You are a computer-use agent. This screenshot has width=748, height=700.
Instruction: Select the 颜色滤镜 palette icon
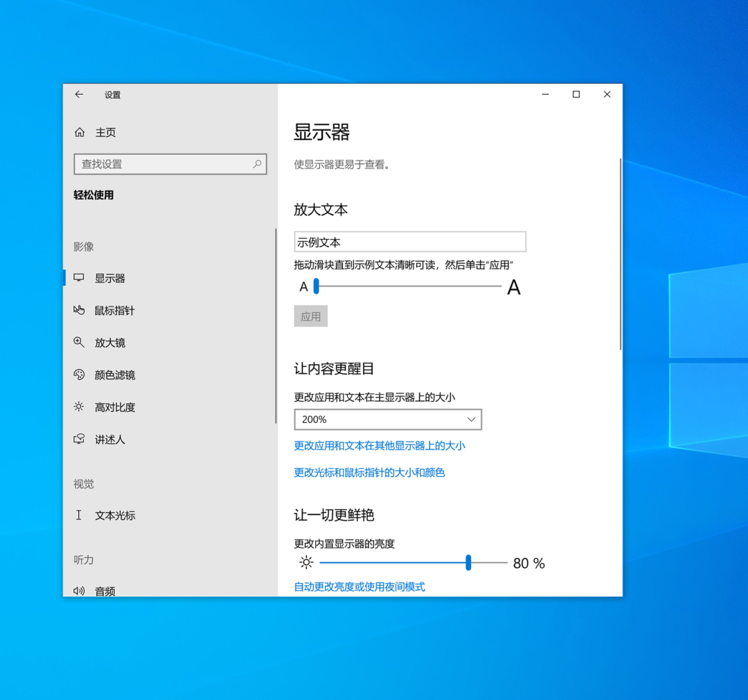pos(79,375)
